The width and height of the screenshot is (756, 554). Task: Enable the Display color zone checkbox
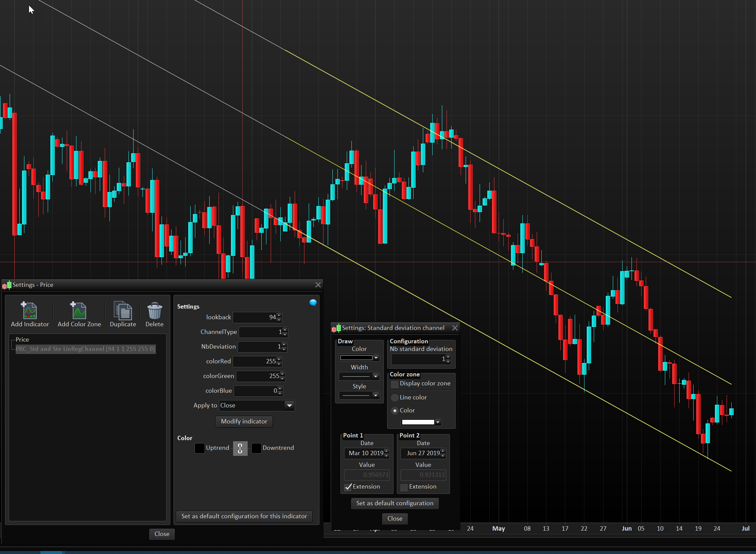395,384
